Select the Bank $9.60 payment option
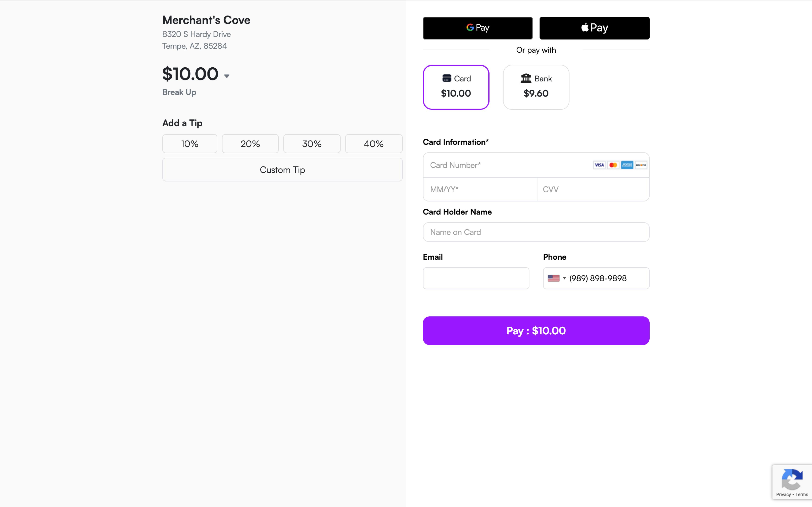812x507 pixels. 535,87
